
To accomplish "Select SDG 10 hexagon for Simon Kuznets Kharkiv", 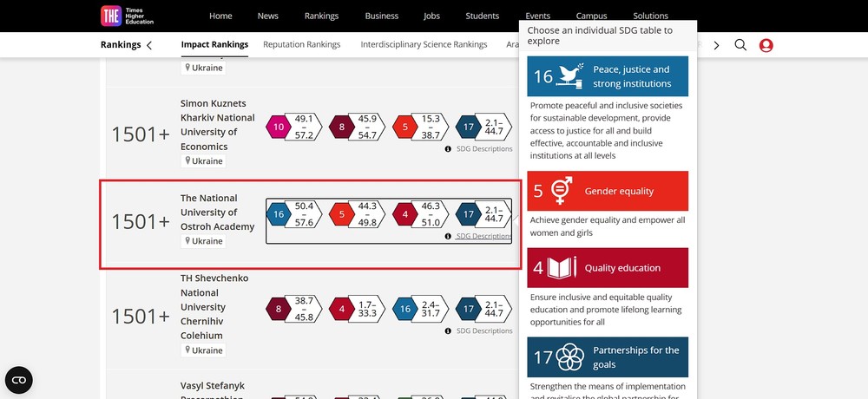I will 279,128.
